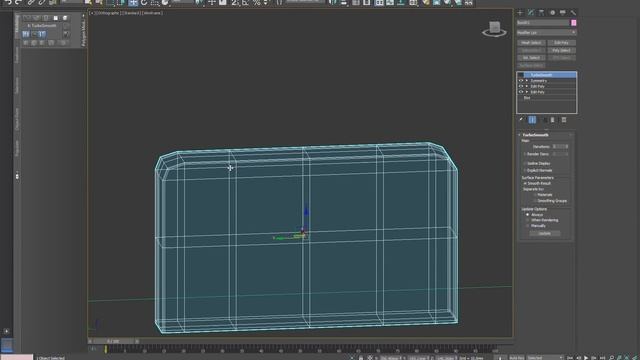The image size is (640, 360).
Task: Select the When Rendering radio button
Action: click(x=528, y=220)
